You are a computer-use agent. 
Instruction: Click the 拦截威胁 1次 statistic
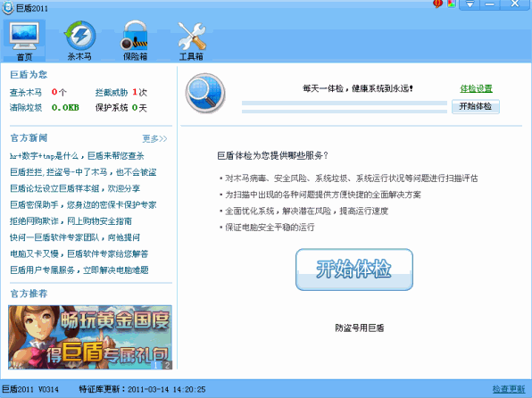(x=121, y=92)
